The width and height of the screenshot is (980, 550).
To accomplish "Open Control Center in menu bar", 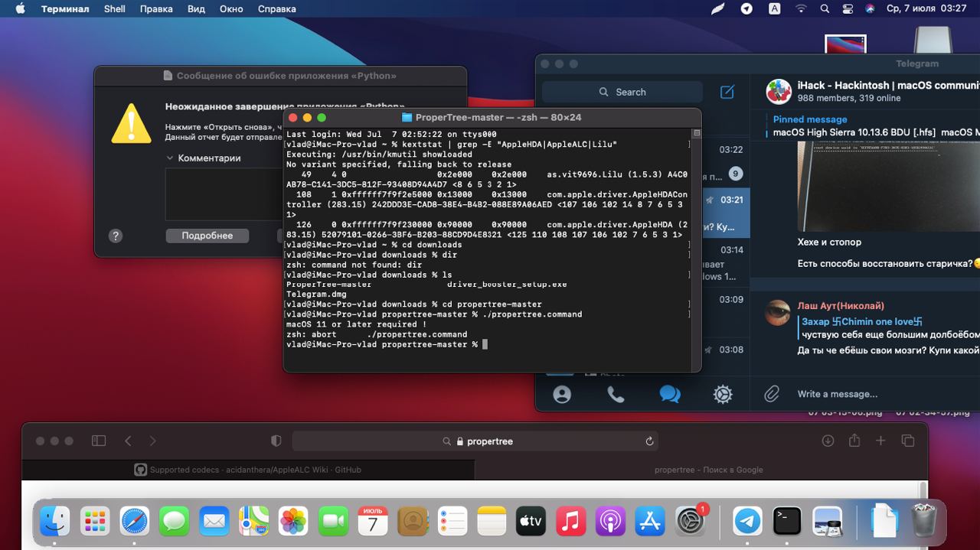I will [x=847, y=9].
